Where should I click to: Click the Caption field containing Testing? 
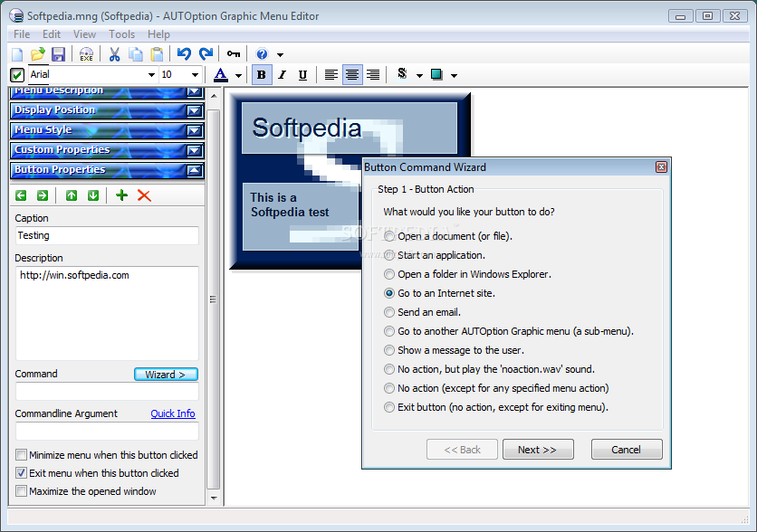pyautogui.click(x=107, y=235)
